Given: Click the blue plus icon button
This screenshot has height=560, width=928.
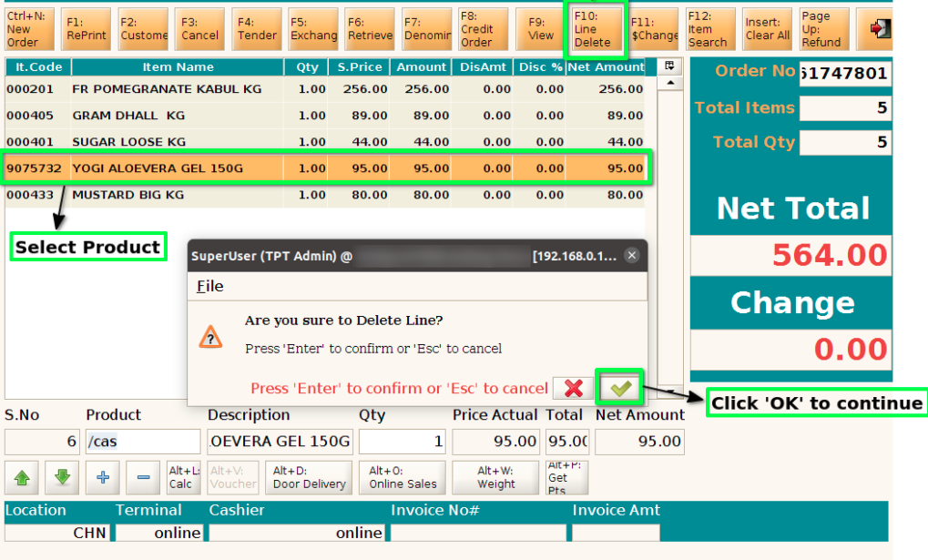Looking at the screenshot, I should pyautogui.click(x=103, y=477).
